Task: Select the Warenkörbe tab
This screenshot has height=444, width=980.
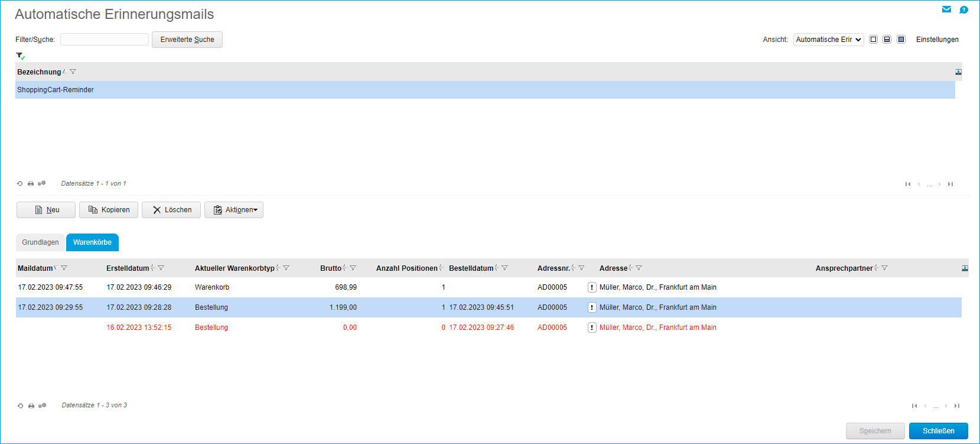Action: (92, 242)
